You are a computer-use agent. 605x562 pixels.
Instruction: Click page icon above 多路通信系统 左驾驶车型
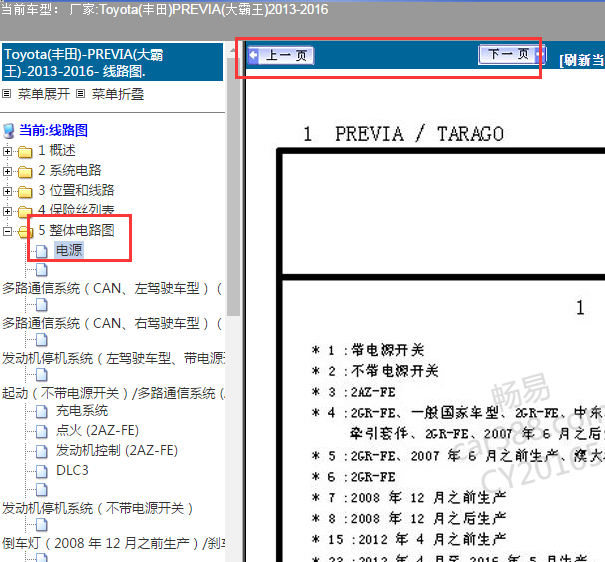(41, 270)
